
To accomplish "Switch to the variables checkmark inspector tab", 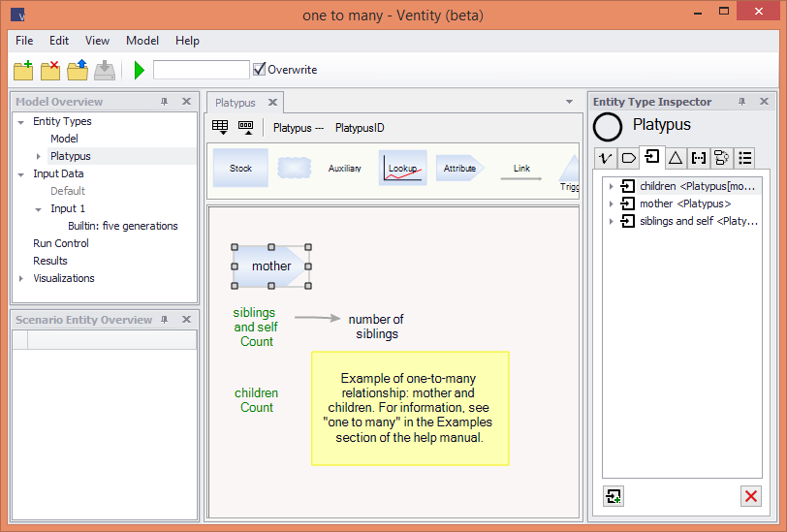I will [x=606, y=158].
